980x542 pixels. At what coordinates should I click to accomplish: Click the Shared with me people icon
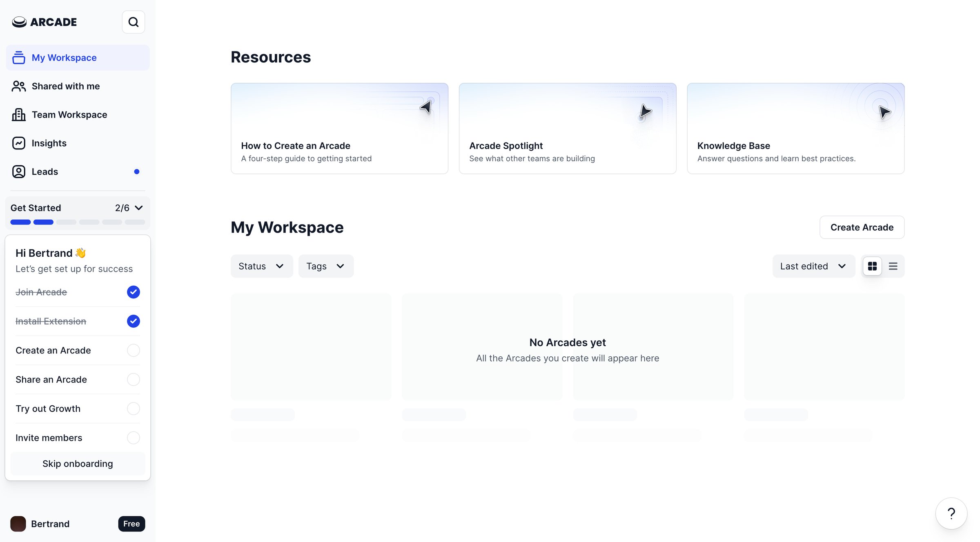click(19, 86)
